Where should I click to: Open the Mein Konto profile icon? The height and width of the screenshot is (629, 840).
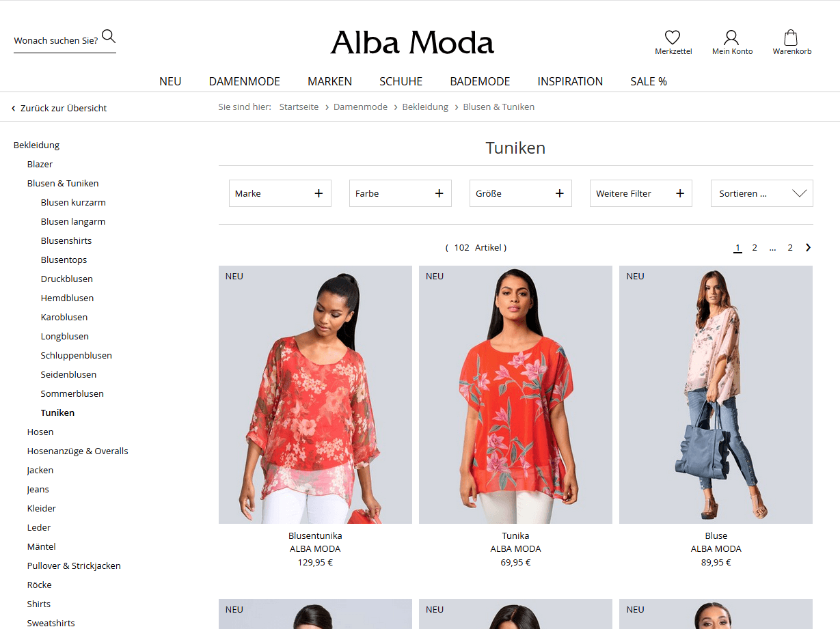[x=731, y=38]
